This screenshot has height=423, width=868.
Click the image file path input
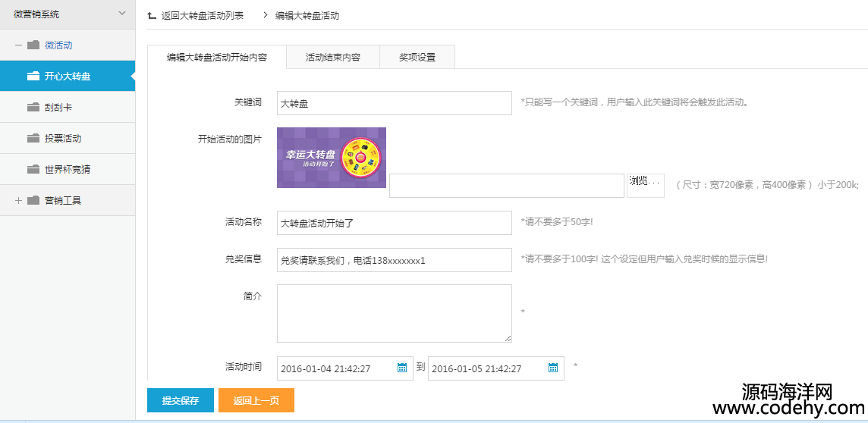pos(507,185)
